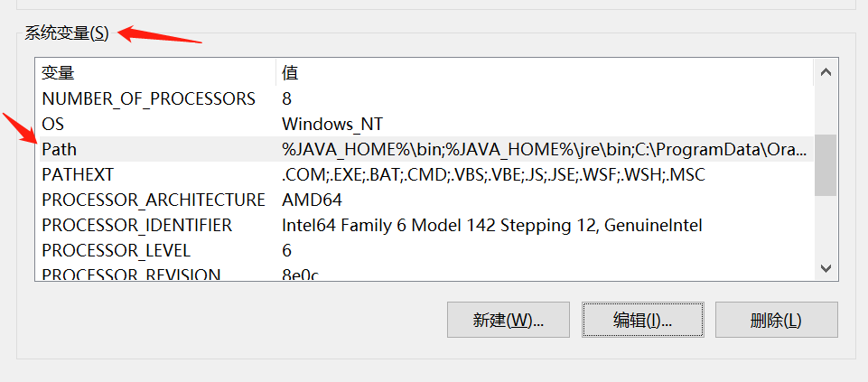
Task: Sort by the 值 column header
Action: [542, 72]
